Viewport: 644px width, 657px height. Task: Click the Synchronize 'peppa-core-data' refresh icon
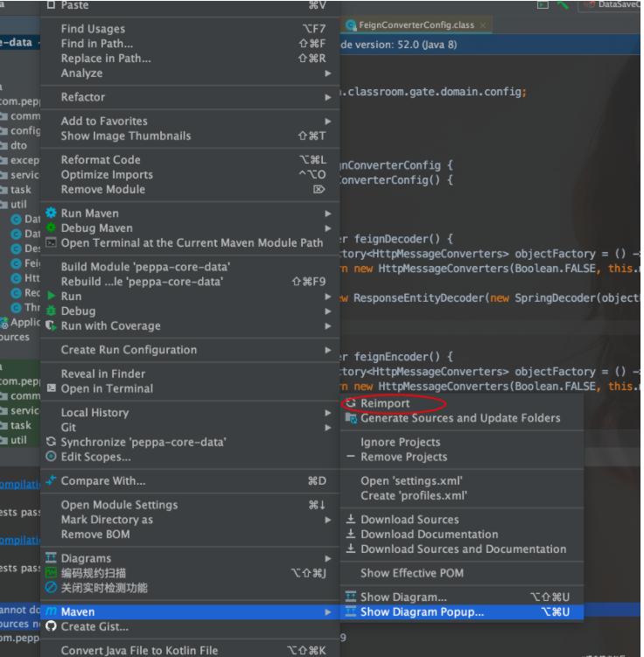tap(51, 443)
